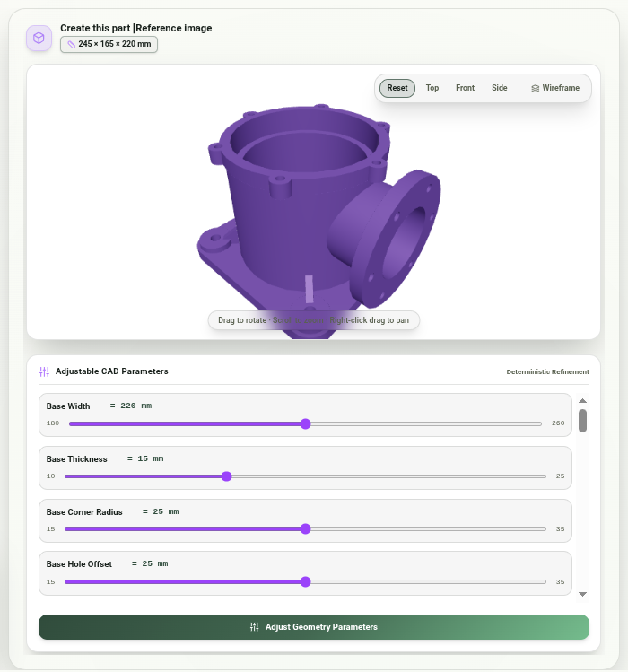This screenshot has height=672, width=628.
Task: Click the Deterministic Refinement label
Action: point(547,371)
